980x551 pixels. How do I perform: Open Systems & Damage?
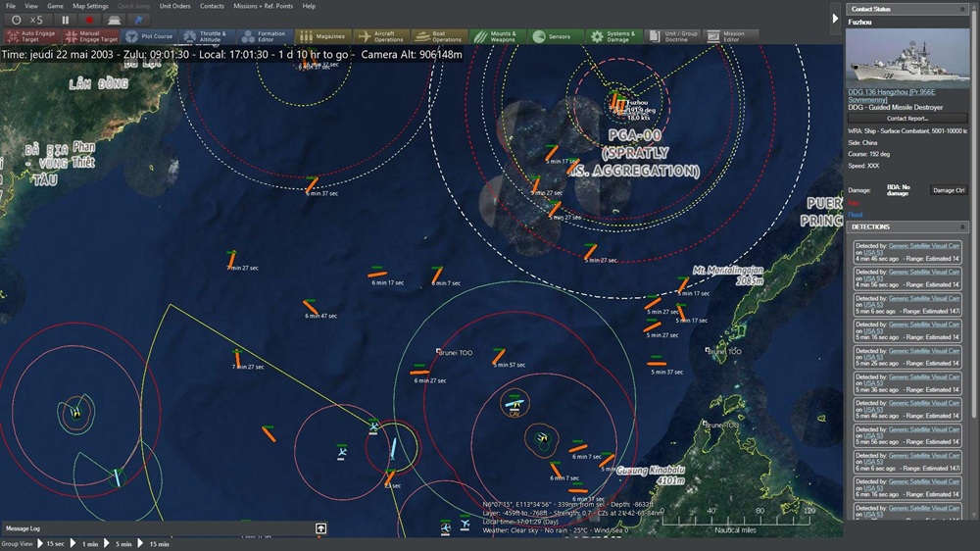click(x=613, y=36)
